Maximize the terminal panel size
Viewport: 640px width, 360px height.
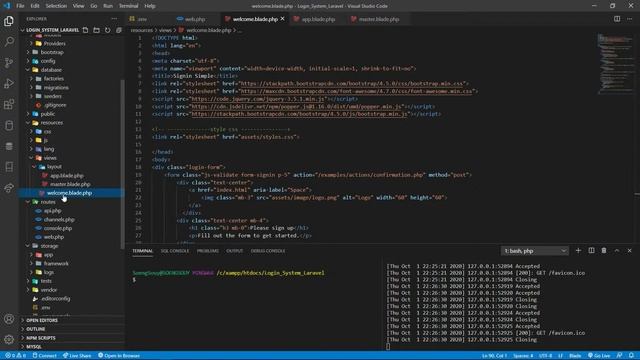tap(617, 251)
